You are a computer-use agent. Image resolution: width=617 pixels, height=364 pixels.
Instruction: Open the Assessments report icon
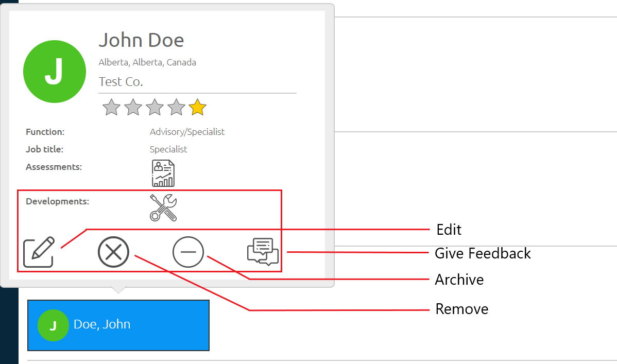click(163, 173)
